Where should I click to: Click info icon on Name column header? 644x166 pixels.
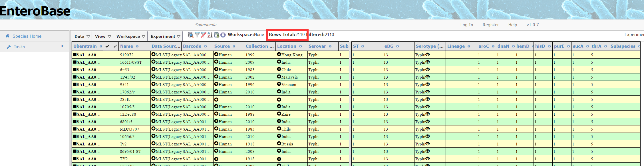[137, 46]
